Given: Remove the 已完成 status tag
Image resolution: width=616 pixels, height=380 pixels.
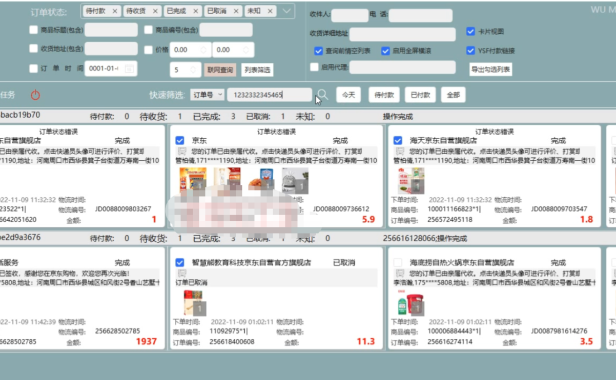Looking at the screenshot, I should [x=196, y=11].
